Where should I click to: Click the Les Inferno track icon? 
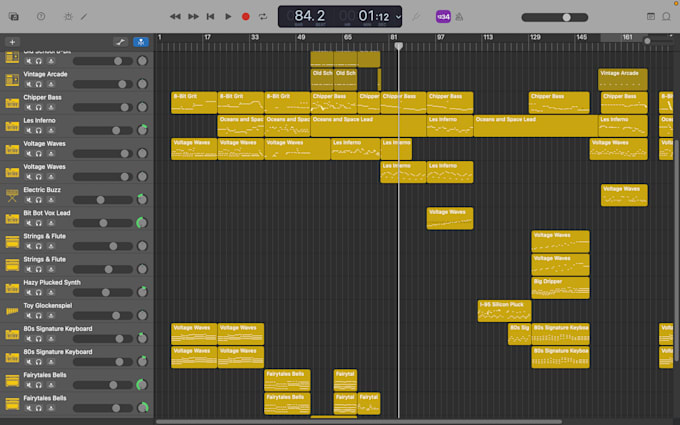point(12,126)
